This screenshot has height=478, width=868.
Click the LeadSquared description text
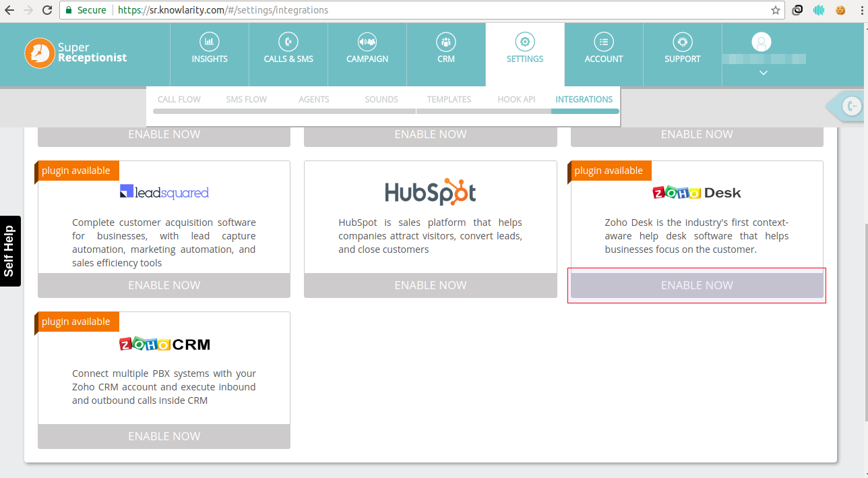[x=164, y=243]
